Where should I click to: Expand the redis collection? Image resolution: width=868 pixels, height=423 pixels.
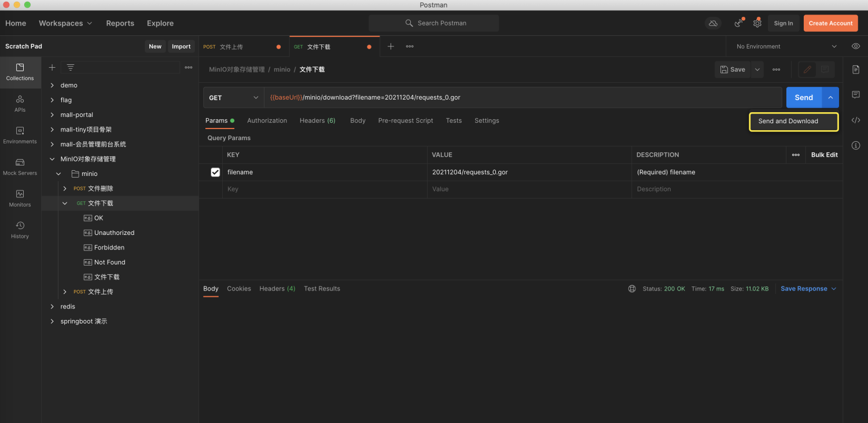pos(52,307)
